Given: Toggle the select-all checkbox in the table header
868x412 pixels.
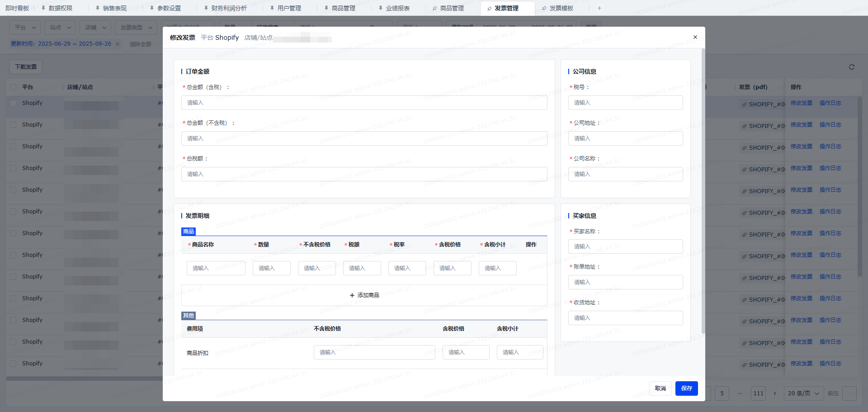Looking at the screenshot, I should click(x=13, y=87).
